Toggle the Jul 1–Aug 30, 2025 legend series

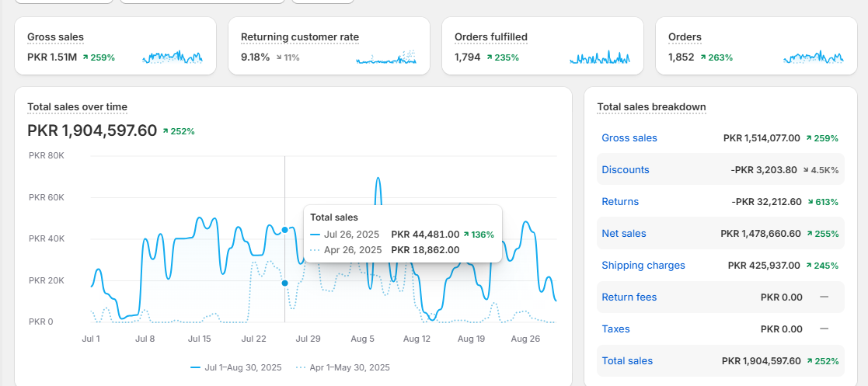pyautogui.click(x=236, y=367)
